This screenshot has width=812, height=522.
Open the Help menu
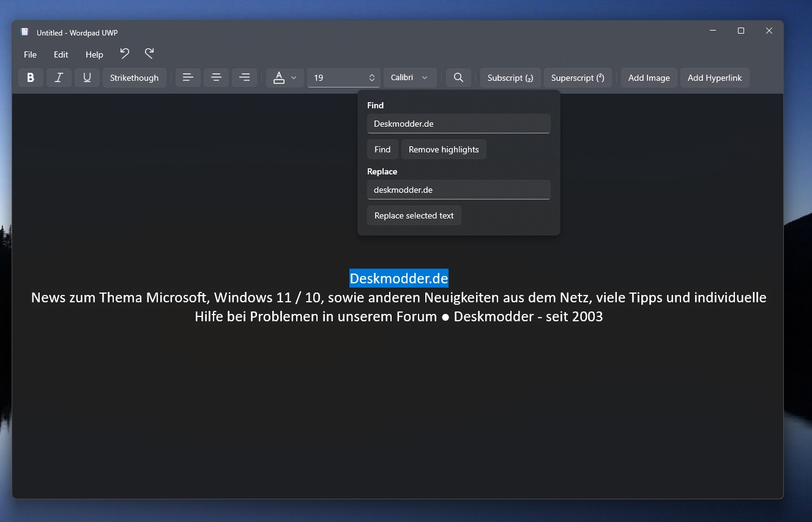tap(94, 54)
